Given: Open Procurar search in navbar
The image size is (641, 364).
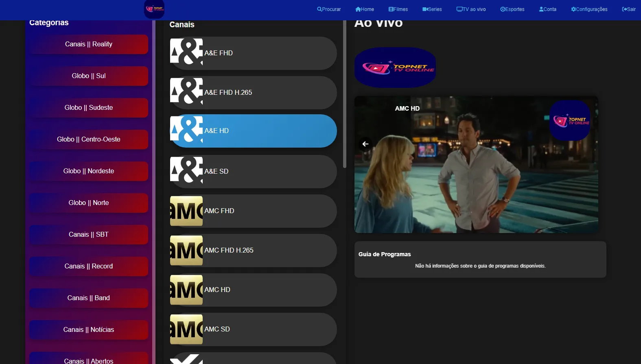Looking at the screenshot, I should tap(329, 9).
